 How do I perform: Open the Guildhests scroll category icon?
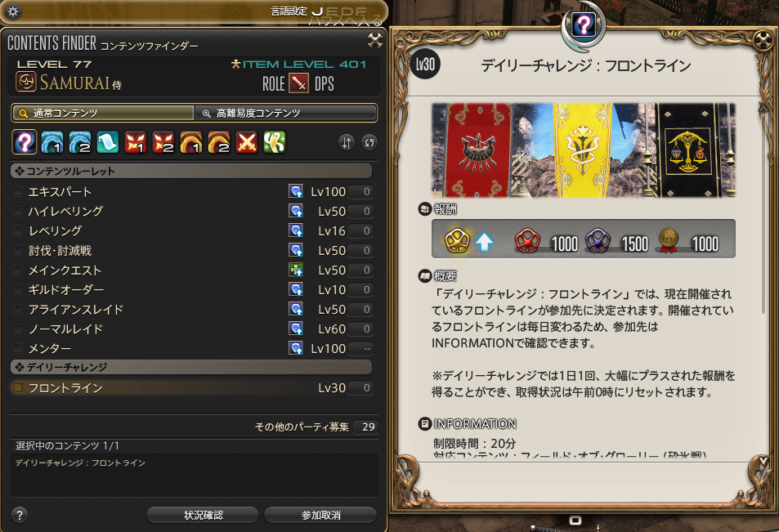click(x=108, y=142)
